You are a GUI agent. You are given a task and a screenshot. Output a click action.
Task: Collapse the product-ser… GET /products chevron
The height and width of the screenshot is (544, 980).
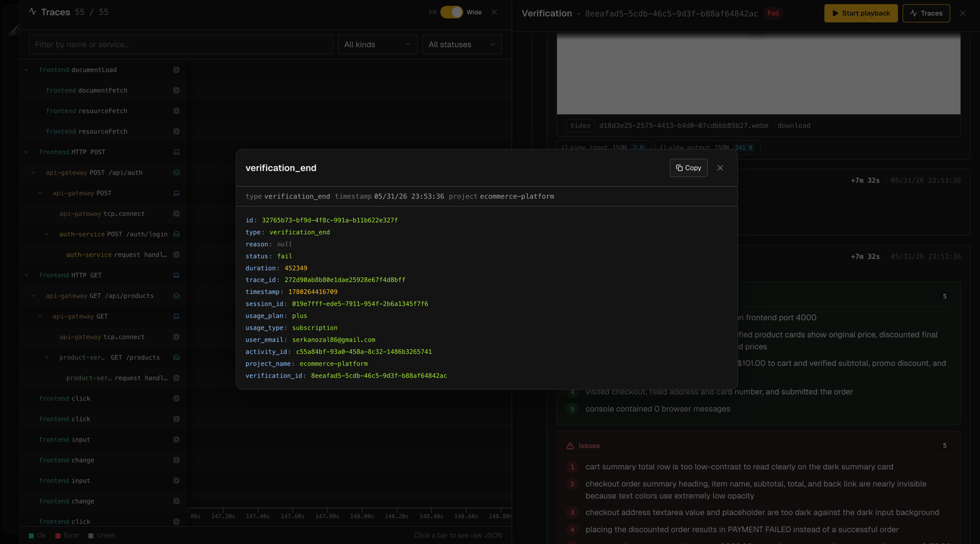pos(47,357)
